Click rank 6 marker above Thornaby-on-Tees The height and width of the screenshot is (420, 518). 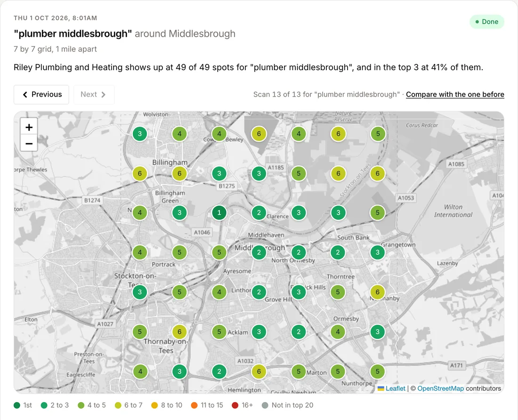point(179,331)
